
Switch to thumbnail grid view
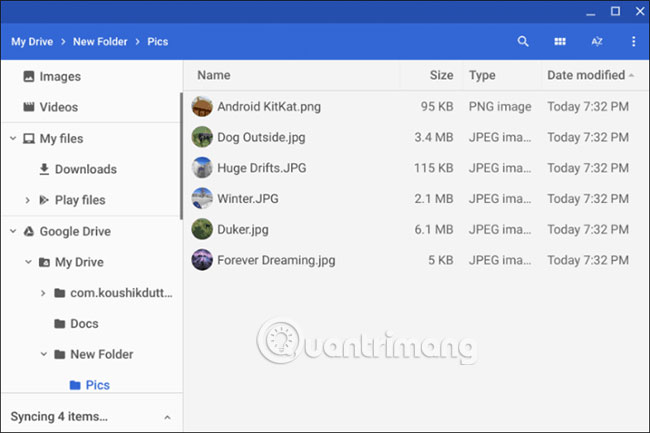560,42
